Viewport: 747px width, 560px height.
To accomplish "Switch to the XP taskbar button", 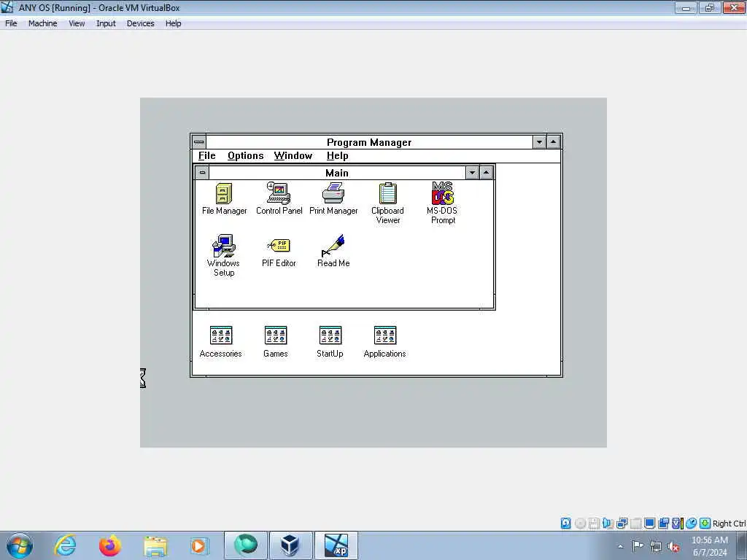I will coord(336,545).
